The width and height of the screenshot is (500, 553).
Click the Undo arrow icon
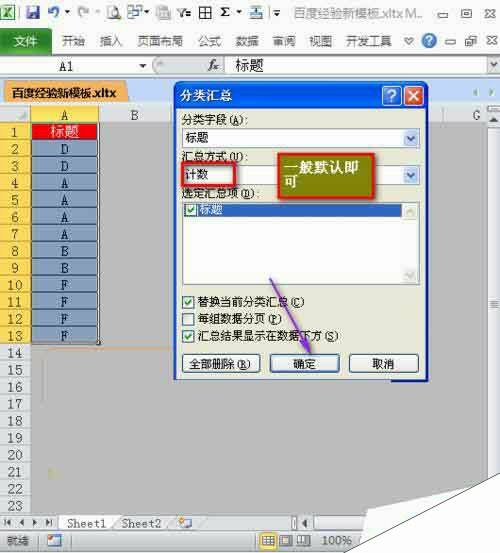[x=54, y=13]
